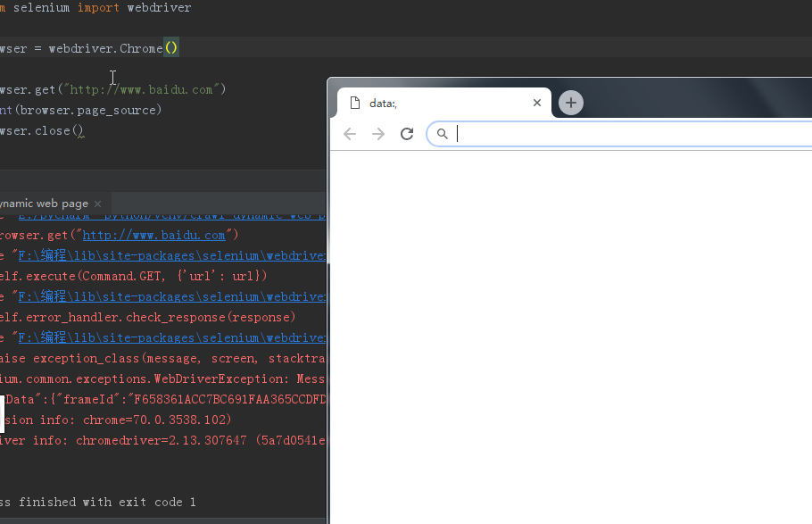Focus the Chrome address bar field
Screen dimensions: 812x524
pos(621,134)
